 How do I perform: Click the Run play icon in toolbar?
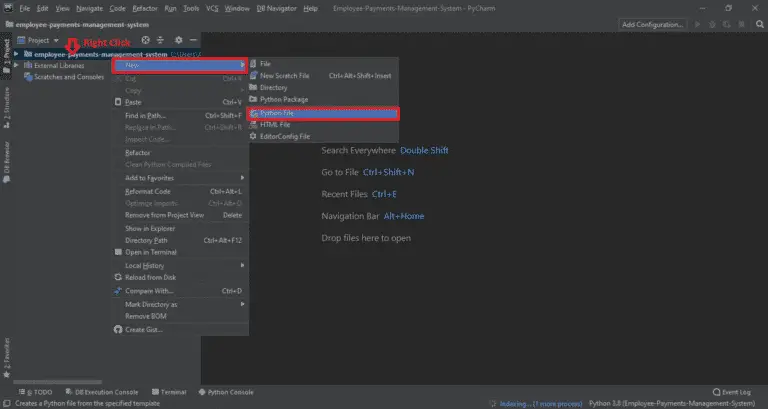click(x=697, y=24)
